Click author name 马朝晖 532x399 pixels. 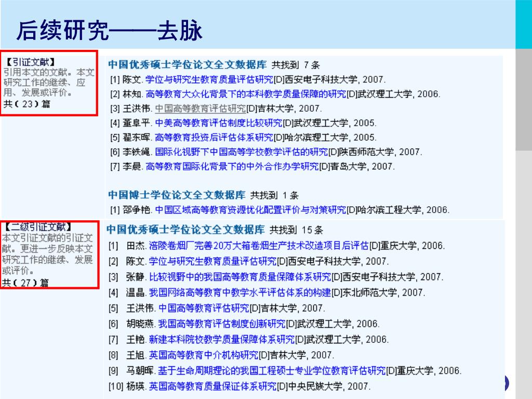140,370
